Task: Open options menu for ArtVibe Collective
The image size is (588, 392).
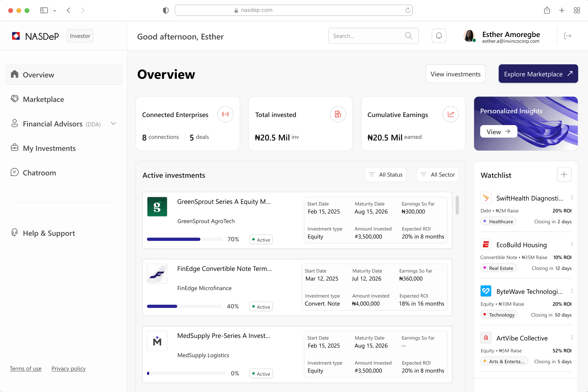Action: (x=572, y=337)
